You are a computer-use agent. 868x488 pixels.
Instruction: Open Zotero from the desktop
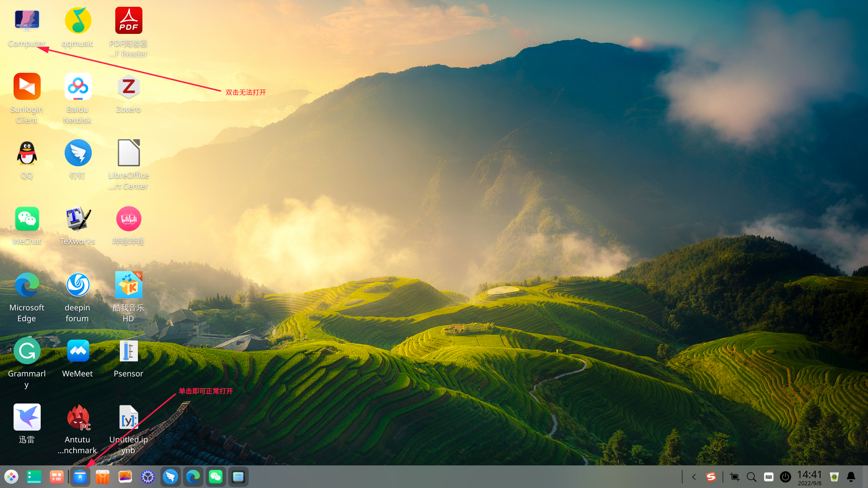point(128,86)
